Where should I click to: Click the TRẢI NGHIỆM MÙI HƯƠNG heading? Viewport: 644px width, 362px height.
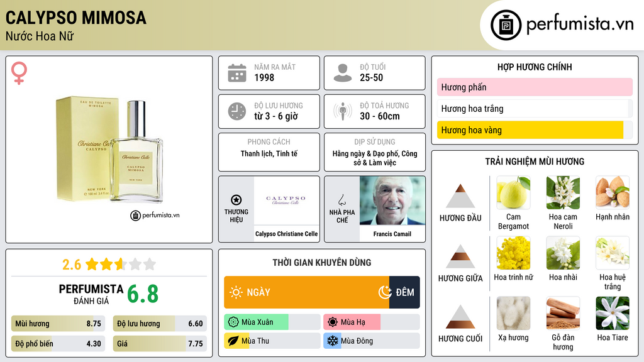(x=535, y=162)
